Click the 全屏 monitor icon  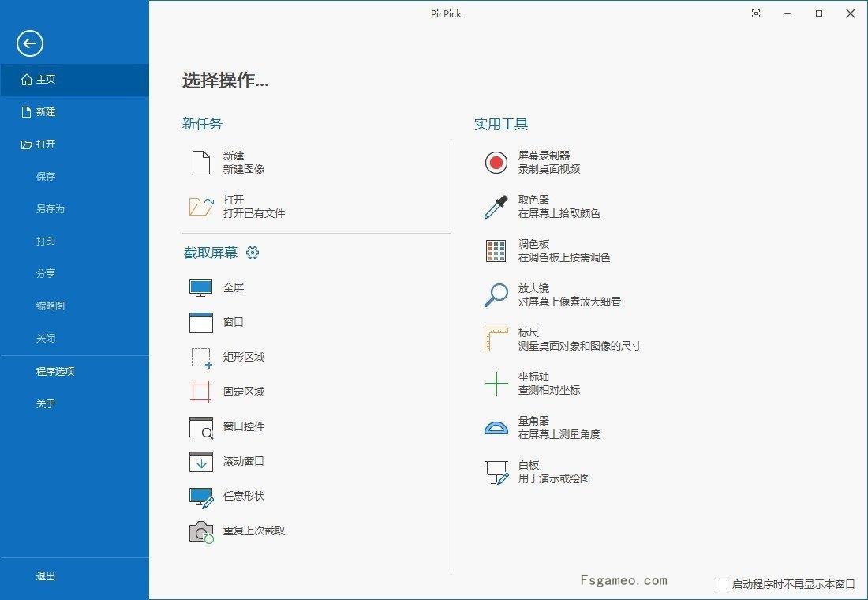201,287
